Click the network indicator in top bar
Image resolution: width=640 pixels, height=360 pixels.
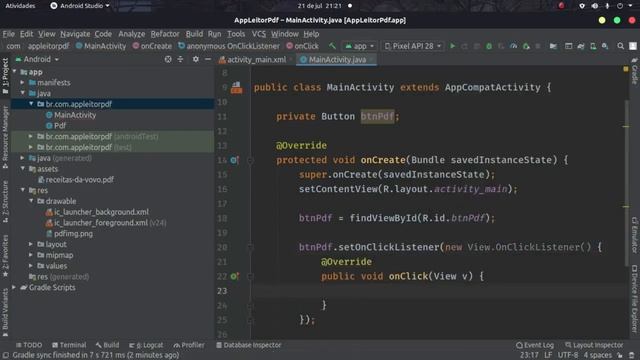582,6
